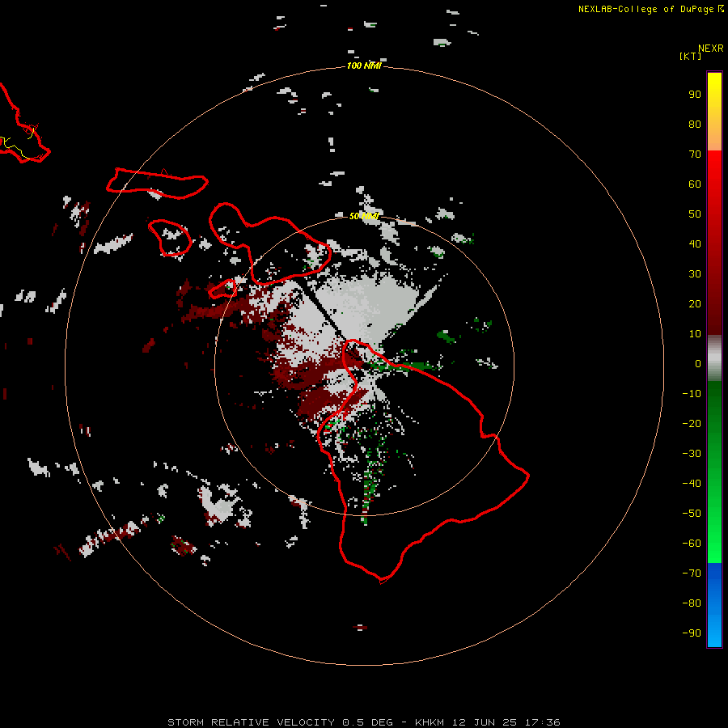
Task: Click the -70 value on the velocity scale
Action: point(692,574)
